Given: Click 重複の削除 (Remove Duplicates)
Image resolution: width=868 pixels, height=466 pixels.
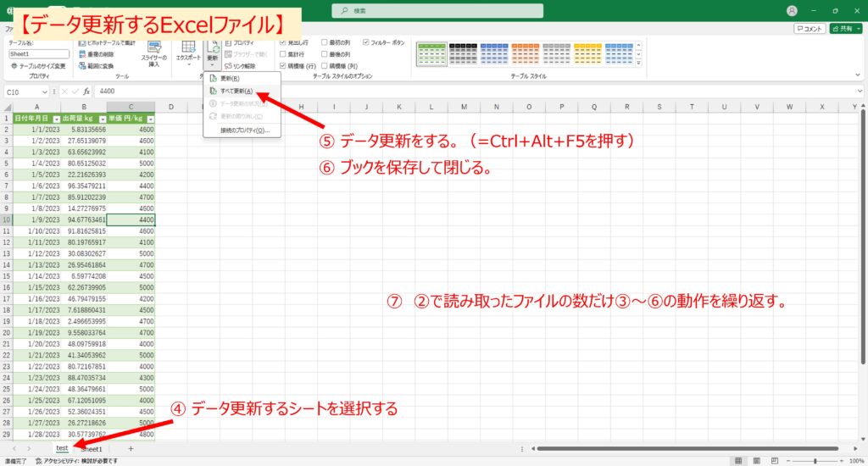Looking at the screenshot, I should (102, 53).
